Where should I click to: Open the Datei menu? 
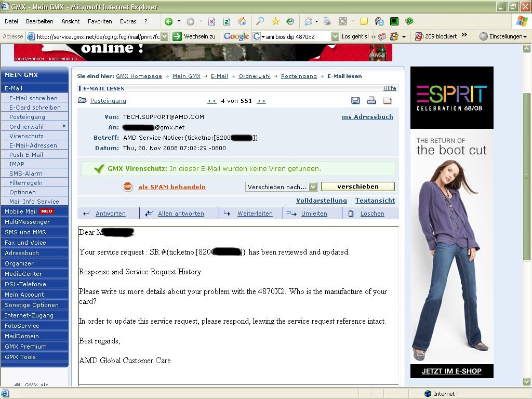tap(11, 21)
